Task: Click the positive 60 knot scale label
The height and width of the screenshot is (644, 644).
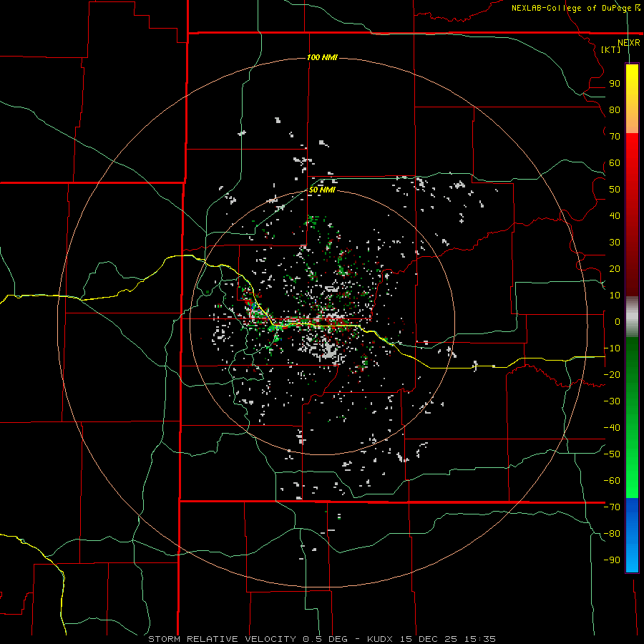Action: click(615, 162)
